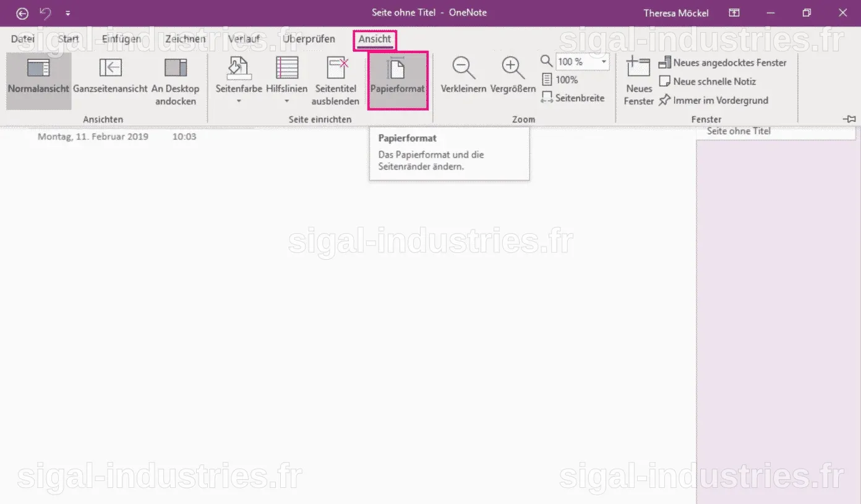Click the date Montag, 11. Februar 2019
The height and width of the screenshot is (504, 861).
(x=93, y=137)
